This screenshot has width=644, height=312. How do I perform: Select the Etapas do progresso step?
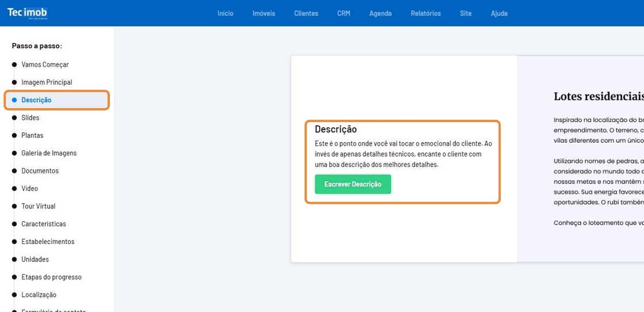pyautogui.click(x=51, y=277)
